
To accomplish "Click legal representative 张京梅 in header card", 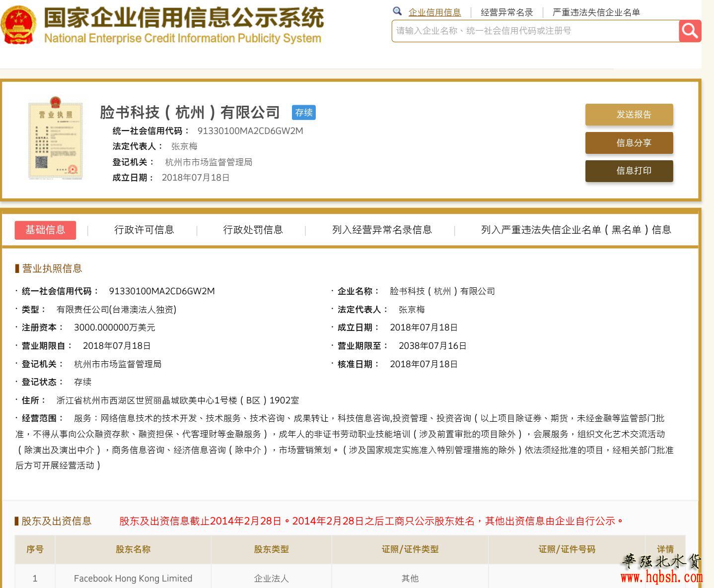I will pyautogui.click(x=184, y=146).
